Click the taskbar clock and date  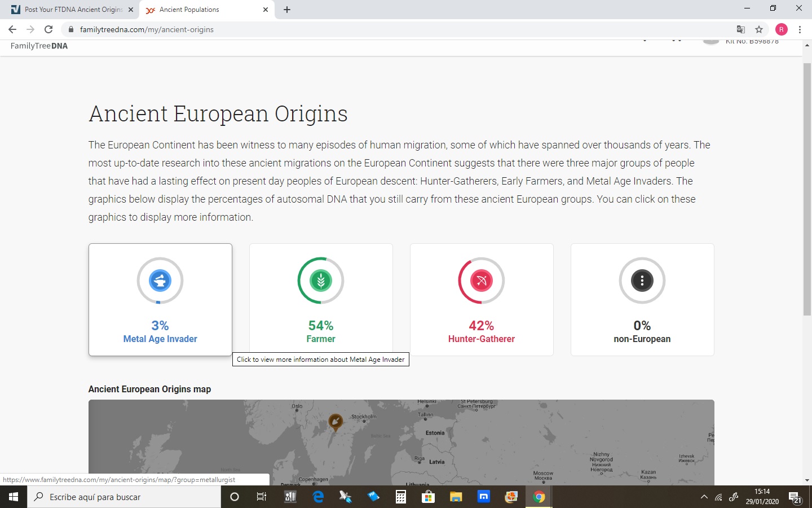pos(762,497)
